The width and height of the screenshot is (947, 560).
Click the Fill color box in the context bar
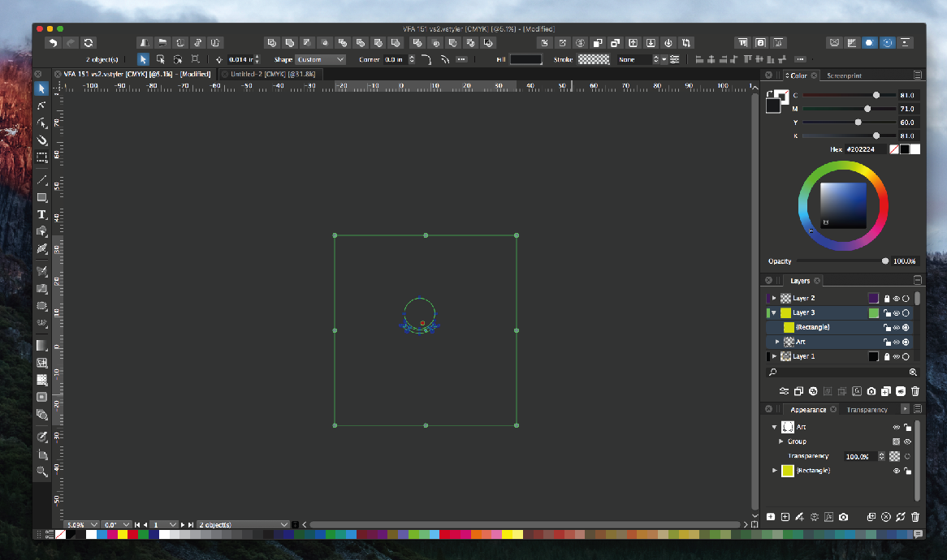point(525,59)
